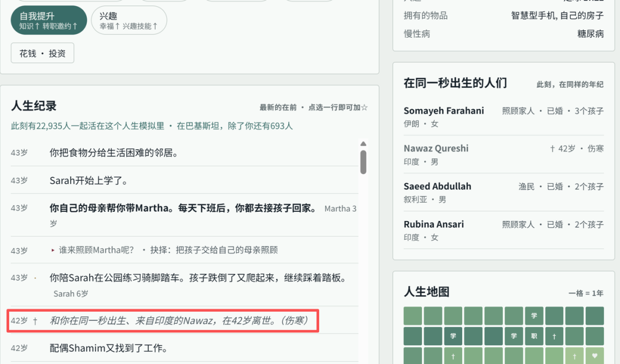The height and width of the screenshot is (364, 620).
Task: Click the Sarah 6岁 age note
Action: [x=71, y=293]
